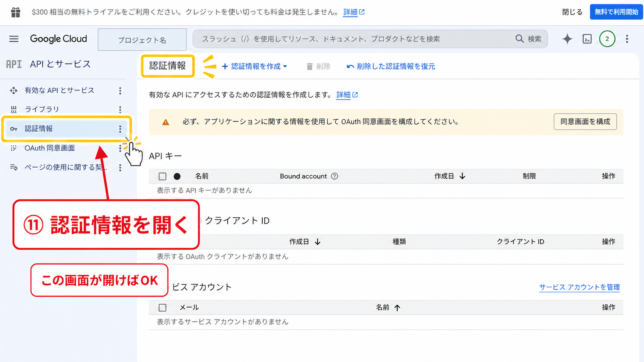Open the プロジェクト名 project selector
The width and height of the screenshot is (644, 362).
coord(142,40)
